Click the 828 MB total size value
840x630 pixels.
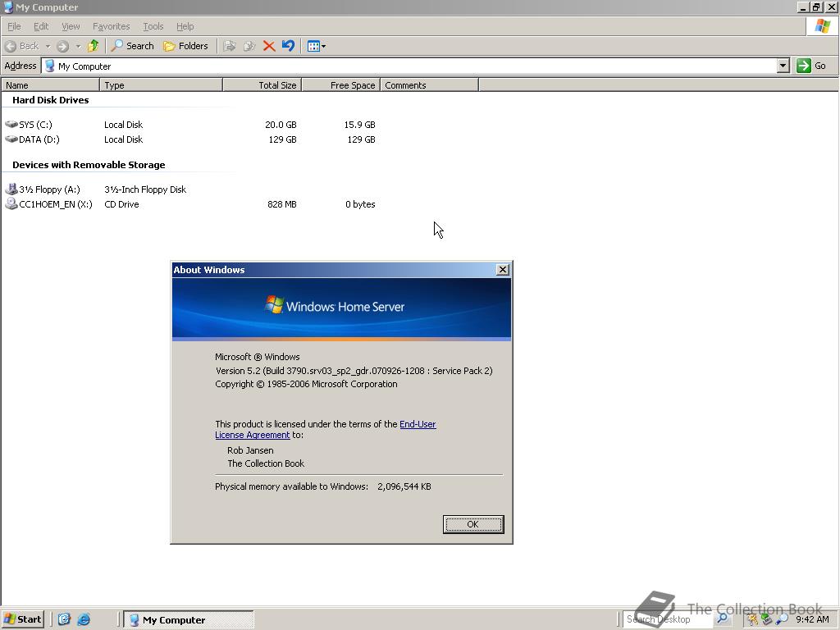point(282,204)
